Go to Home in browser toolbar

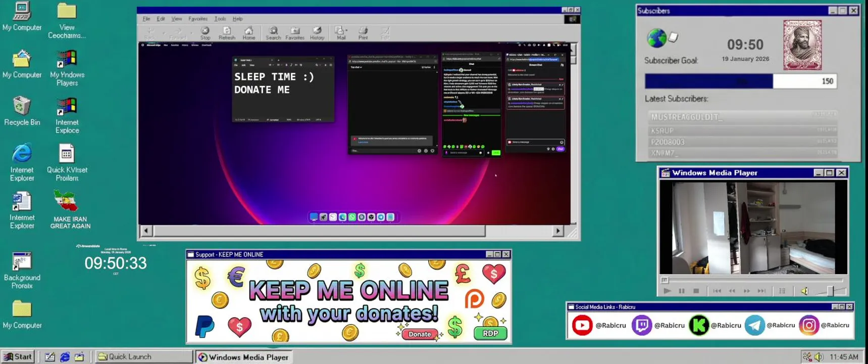248,33
